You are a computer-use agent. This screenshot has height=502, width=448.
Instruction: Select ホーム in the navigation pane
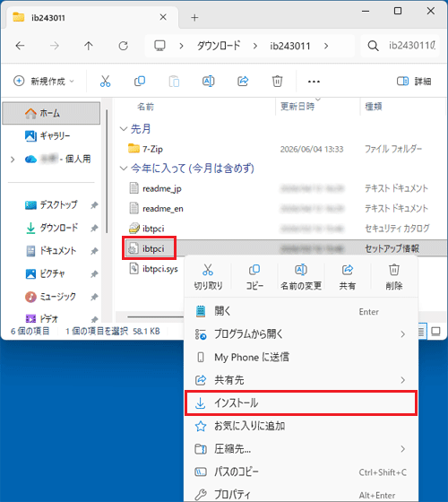(51, 113)
